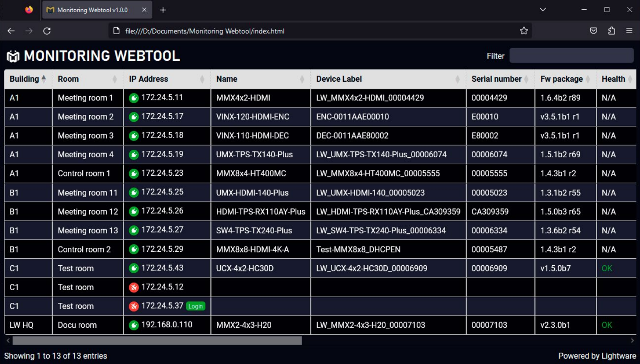
Task: Select the Monitoring Webtool v1.0.0 tab
Action: coord(92,9)
